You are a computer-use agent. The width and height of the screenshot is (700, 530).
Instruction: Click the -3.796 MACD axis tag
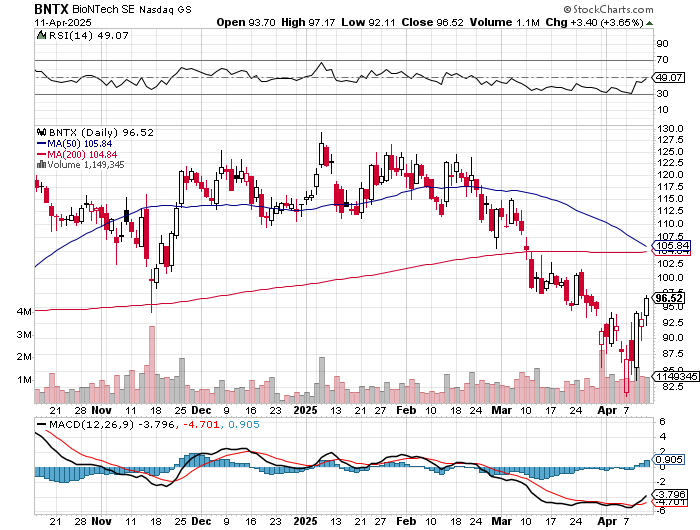pyautogui.click(x=669, y=495)
